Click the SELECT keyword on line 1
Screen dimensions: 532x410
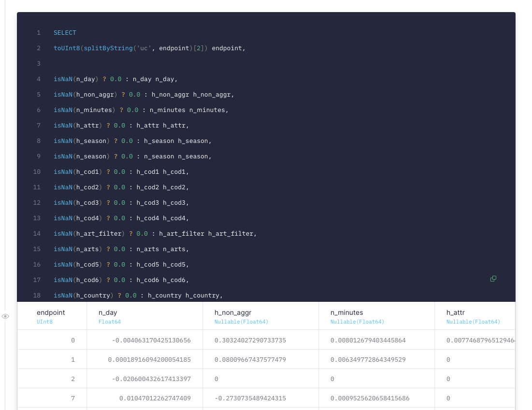point(65,33)
